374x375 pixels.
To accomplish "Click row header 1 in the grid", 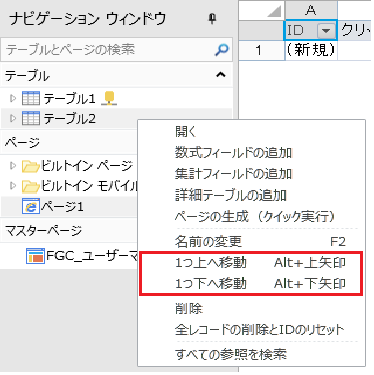I will pyautogui.click(x=262, y=50).
